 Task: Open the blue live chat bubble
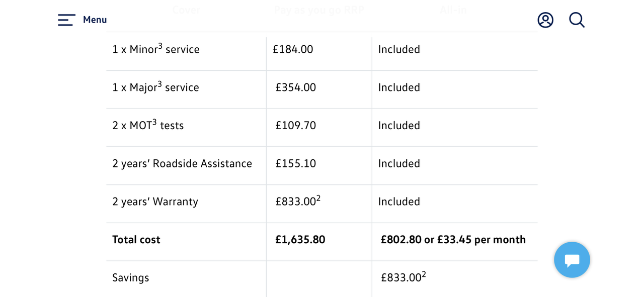(572, 260)
